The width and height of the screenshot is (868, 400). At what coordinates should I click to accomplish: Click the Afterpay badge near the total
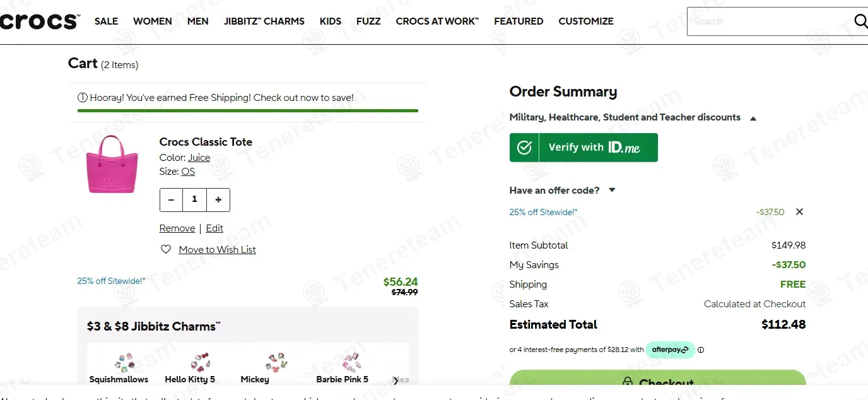671,350
